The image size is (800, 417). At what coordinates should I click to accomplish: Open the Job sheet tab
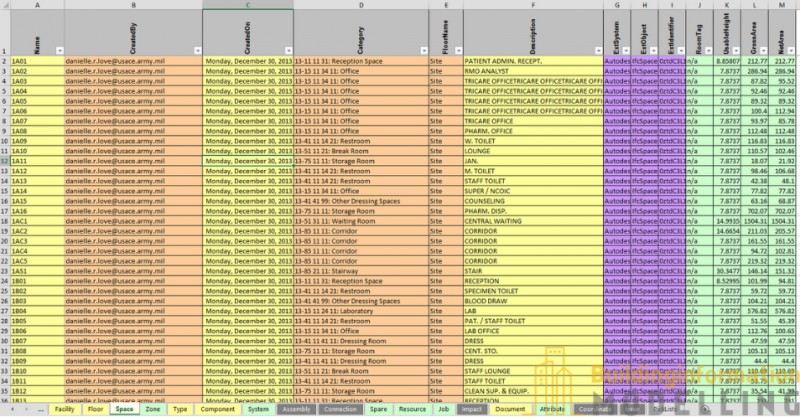click(x=444, y=409)
